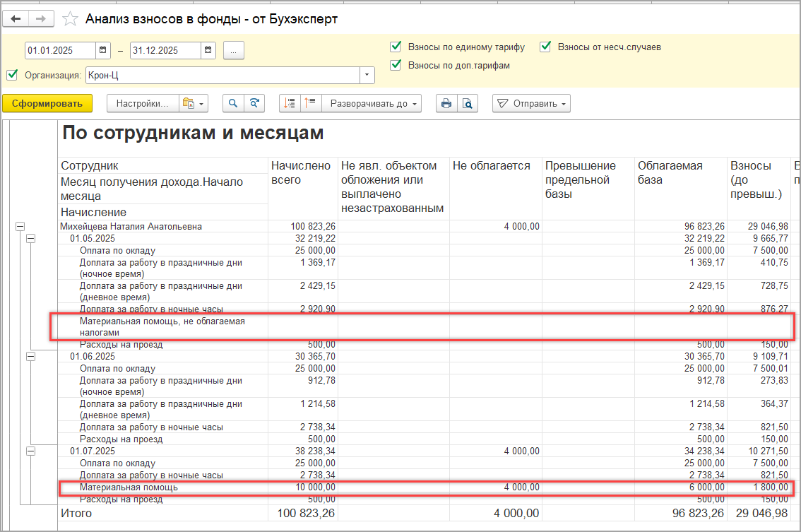Click the 01.05.2025 row label
The height and width of the screenshot is (532, 801).
93,239
